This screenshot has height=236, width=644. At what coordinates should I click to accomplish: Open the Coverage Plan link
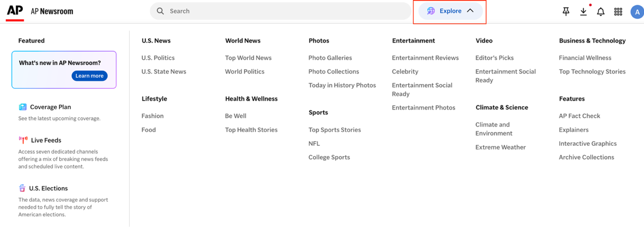coord(50,107)
